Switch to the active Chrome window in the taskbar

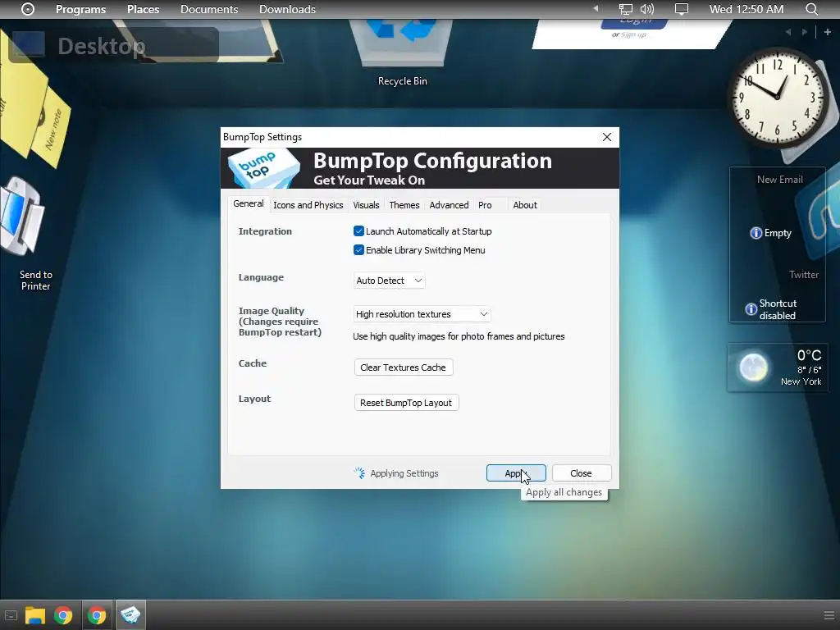click(97, 615)
